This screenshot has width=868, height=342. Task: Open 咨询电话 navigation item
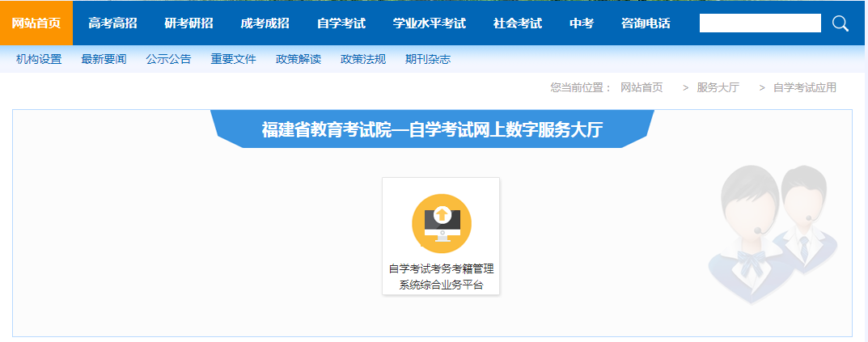tap(646, 23)
